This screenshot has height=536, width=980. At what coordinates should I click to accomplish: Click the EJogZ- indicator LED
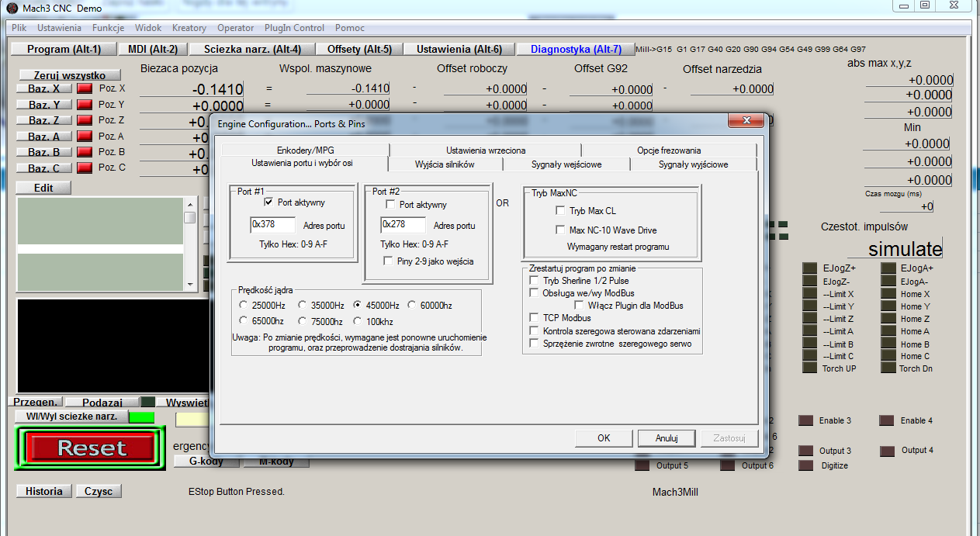click(x=809, y=282)
